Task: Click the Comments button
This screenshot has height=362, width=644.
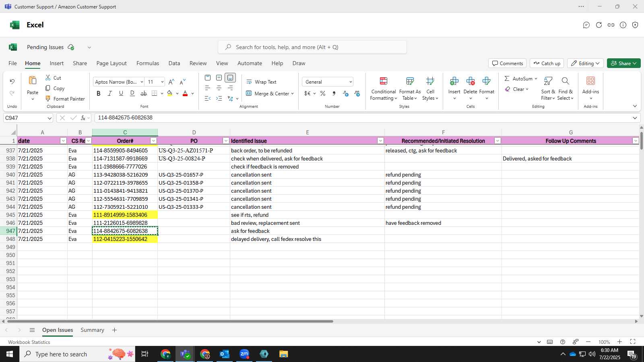Action: click(x=508, y=64)
